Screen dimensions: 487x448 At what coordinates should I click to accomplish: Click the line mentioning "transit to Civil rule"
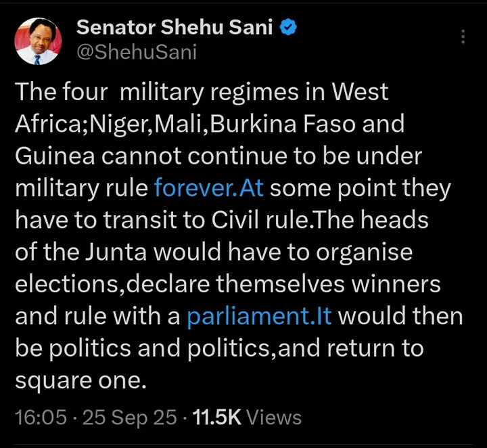tap(212, 221)
